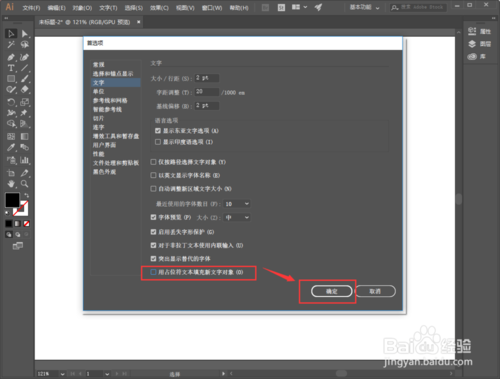Select the Eyedropper tool
The image size is (500, 379).
[11, 147]
